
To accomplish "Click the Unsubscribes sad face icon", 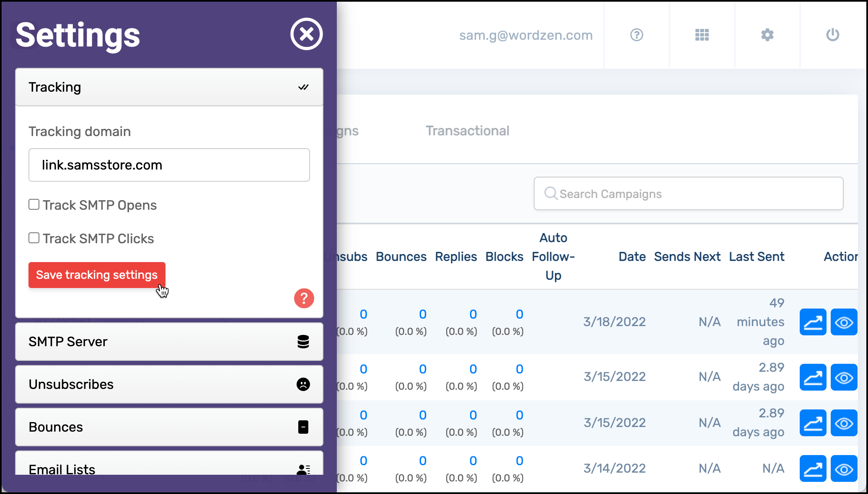I will pos(303,384).
